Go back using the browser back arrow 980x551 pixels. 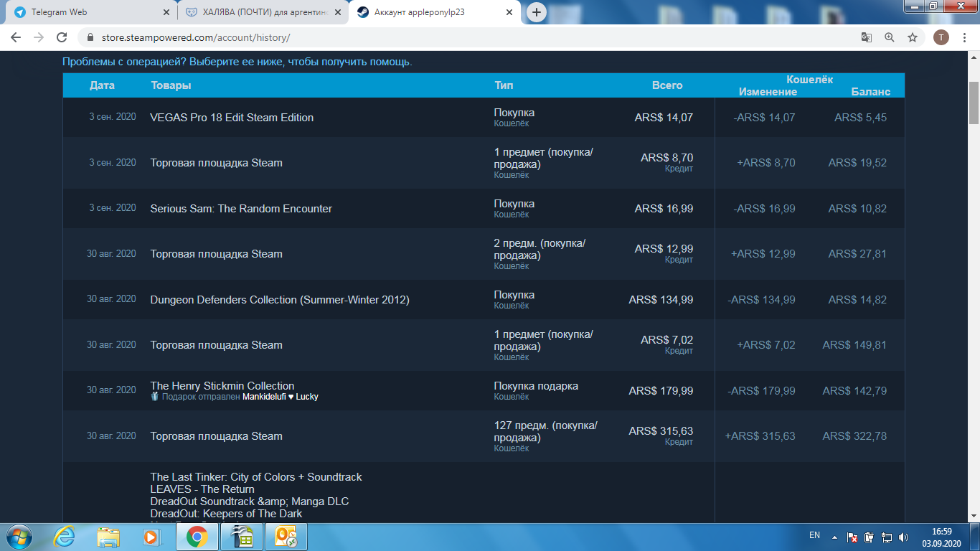(x=17, y=37)
